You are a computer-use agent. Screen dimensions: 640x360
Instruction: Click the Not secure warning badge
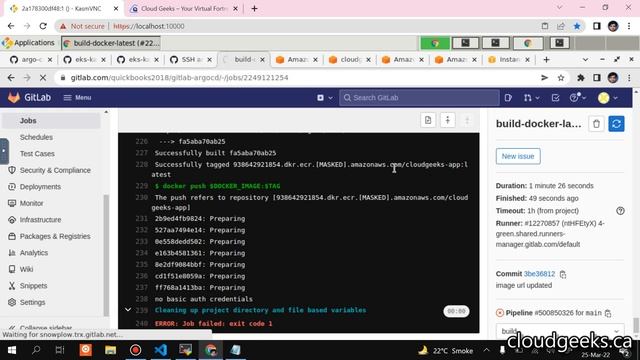point(82,26)
